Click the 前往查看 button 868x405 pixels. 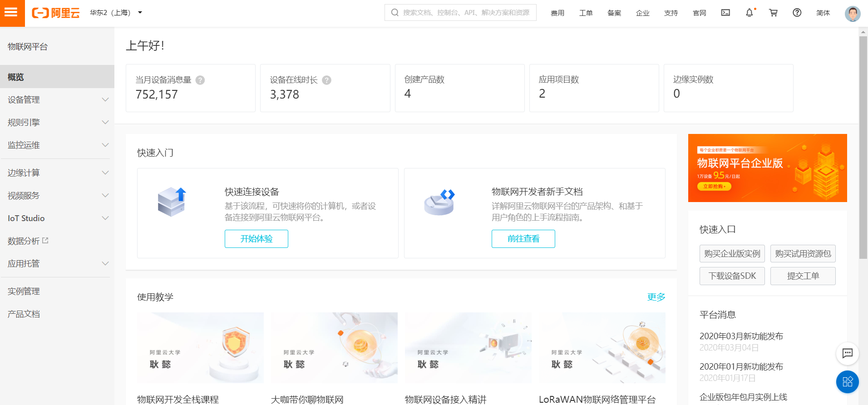point(523,239)
